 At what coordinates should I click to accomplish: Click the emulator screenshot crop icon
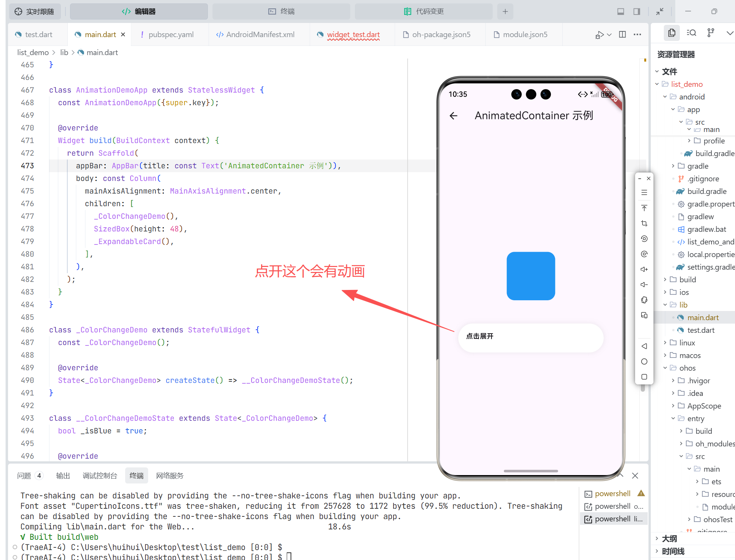pos(644,223)
